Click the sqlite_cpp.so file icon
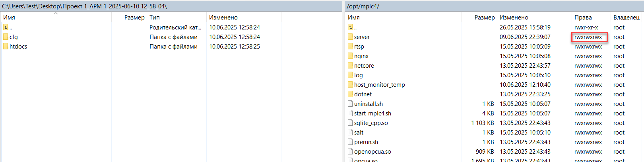 350,123
